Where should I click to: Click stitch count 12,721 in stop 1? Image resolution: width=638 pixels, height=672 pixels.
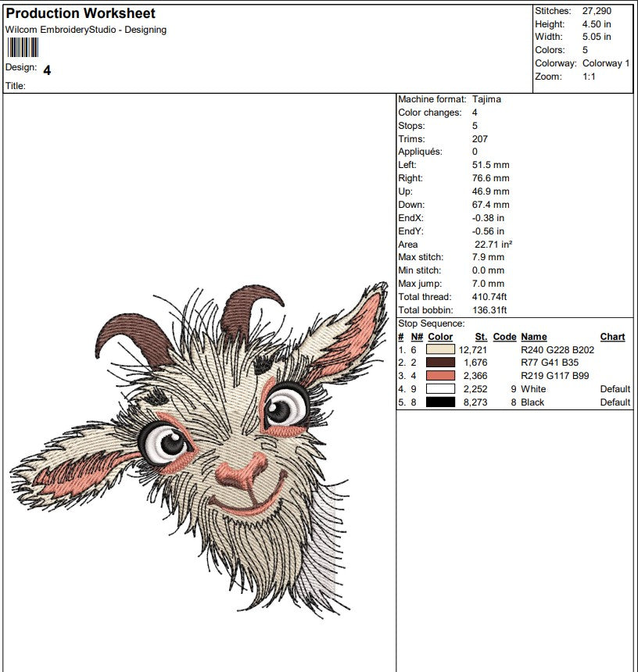[473, 350]
